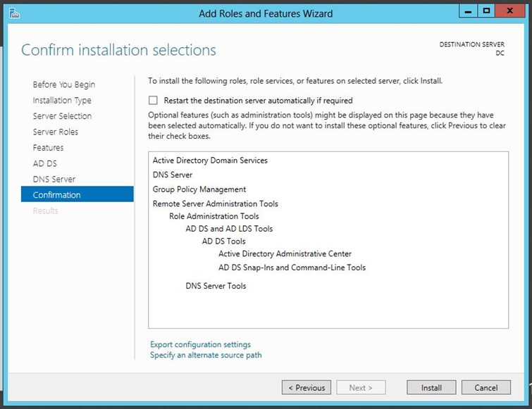The width and height of the screenshot is (532, 409).
Task: Maximize the wizard window
Action: [486, 11]
